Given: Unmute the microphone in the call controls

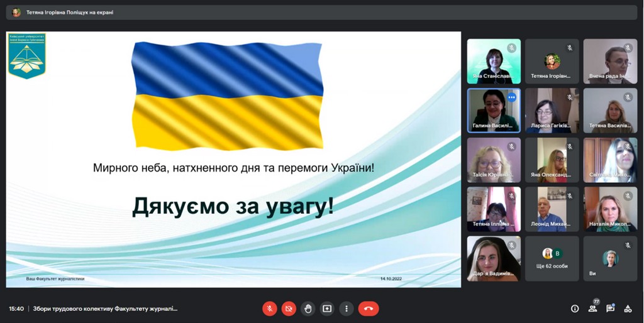Looking at the screenshot, I should [x=269, y=309].
